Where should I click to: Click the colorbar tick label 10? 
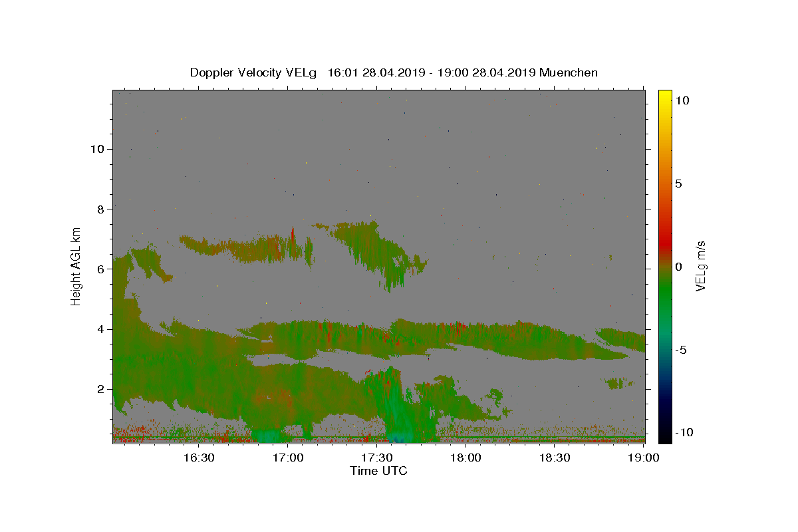[682, 100]
